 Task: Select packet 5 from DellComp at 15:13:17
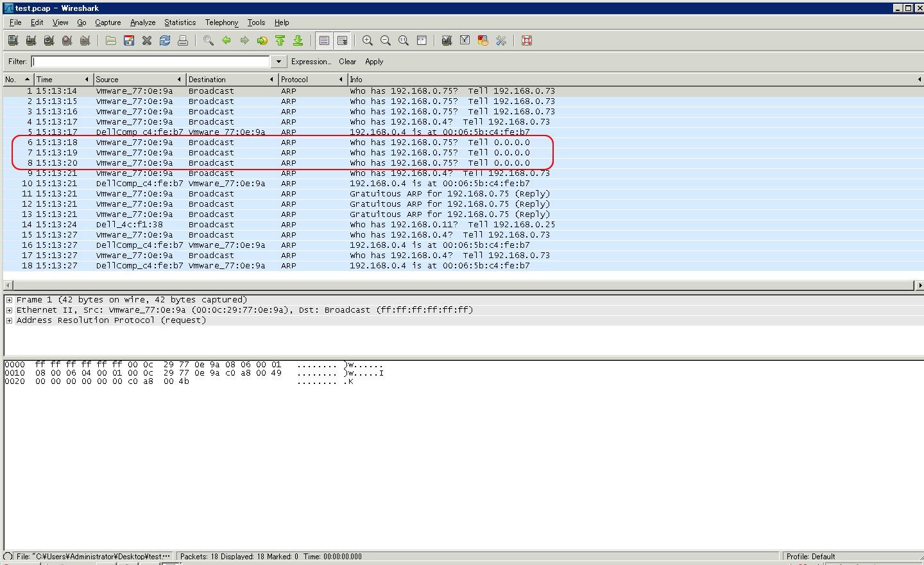(x=463, y=132)
